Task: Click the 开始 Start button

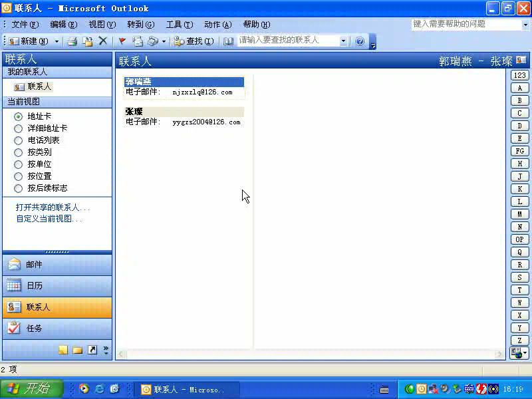Action: point(32,388)
